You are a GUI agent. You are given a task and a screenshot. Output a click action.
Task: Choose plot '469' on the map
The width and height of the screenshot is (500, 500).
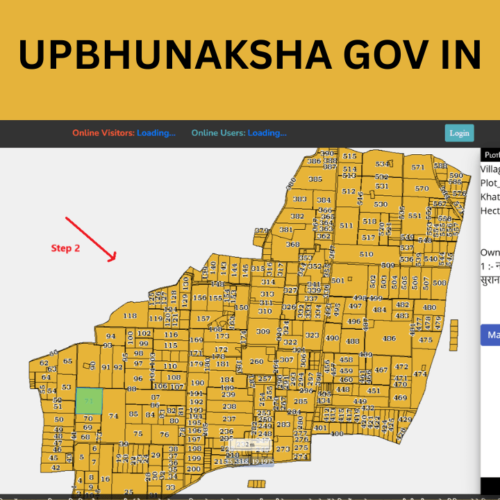[x=400, y=398]
